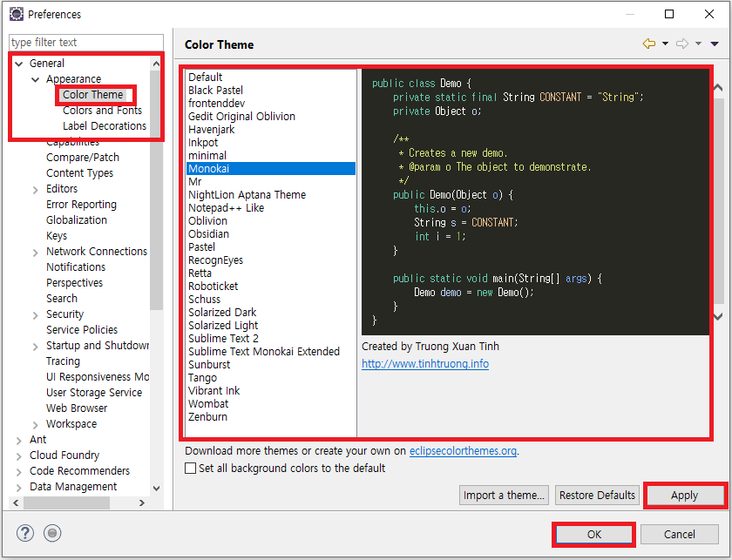Click the tree horizontal scrollbar right arrow

click(142, 503)
